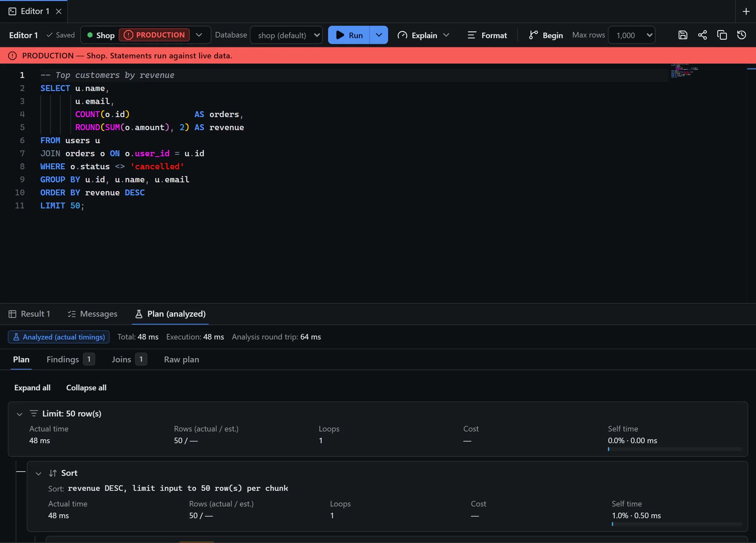Screen dimensions: 756x543
Task: Open the Joins sub-tab
Action: 129,359
